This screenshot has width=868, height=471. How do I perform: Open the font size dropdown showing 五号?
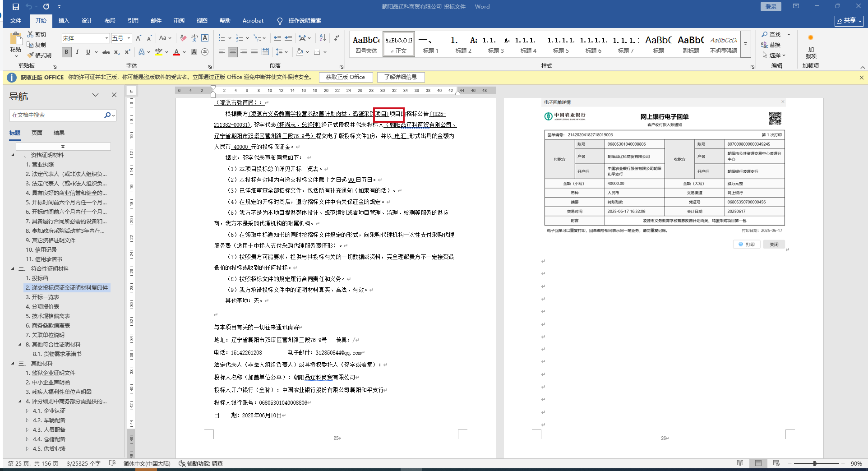[129, 38]
